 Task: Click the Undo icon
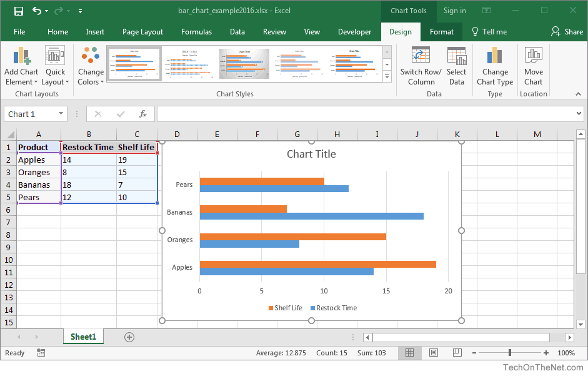pos(36,11)
